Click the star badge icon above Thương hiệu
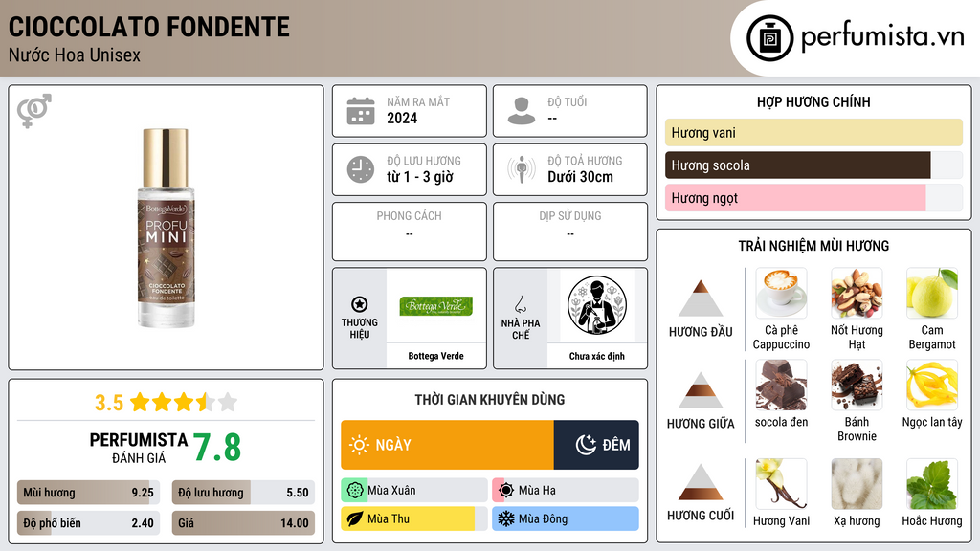 tap(360, 304)
